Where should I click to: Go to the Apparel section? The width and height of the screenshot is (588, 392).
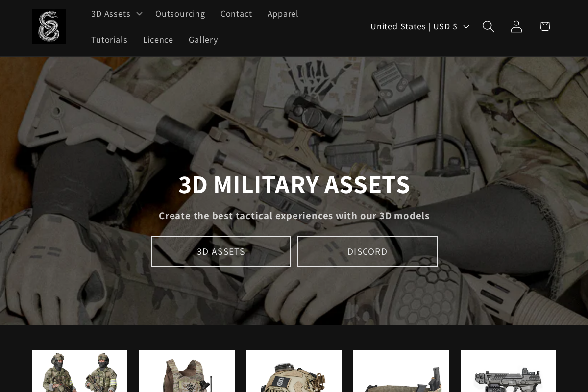click(x=283, y=14)
